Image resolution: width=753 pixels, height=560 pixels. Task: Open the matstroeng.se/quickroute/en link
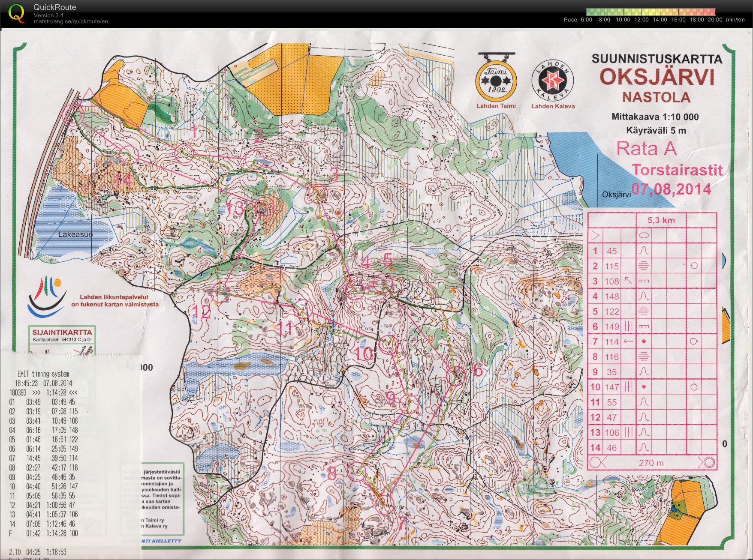click(x=71, y=21)
